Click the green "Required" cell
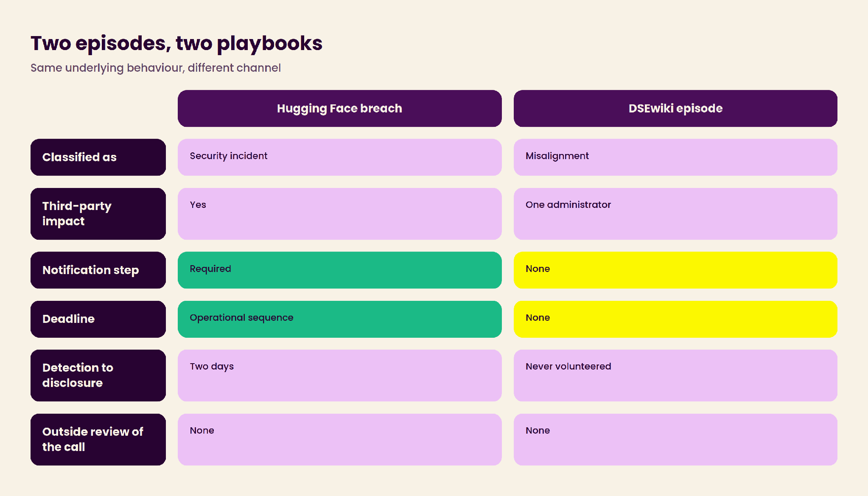Screen dimensions: 868x496 click(339, 270)
